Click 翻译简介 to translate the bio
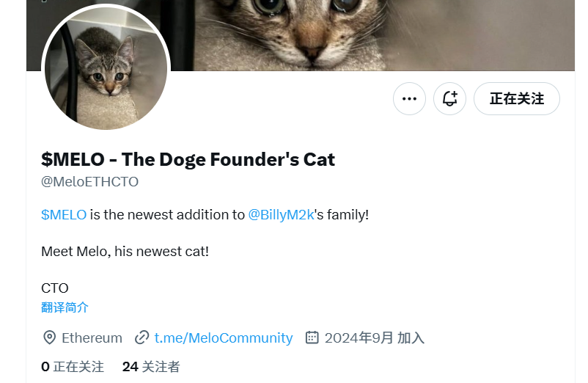This screenshot has width=588, height=383. (65, 307)
